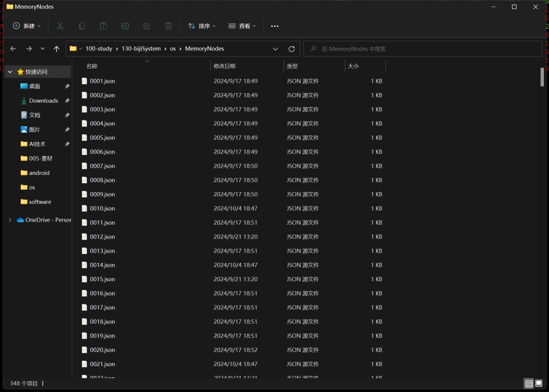Switch to details view layout icon
The image size is (549, 392).
pos(529,383)
